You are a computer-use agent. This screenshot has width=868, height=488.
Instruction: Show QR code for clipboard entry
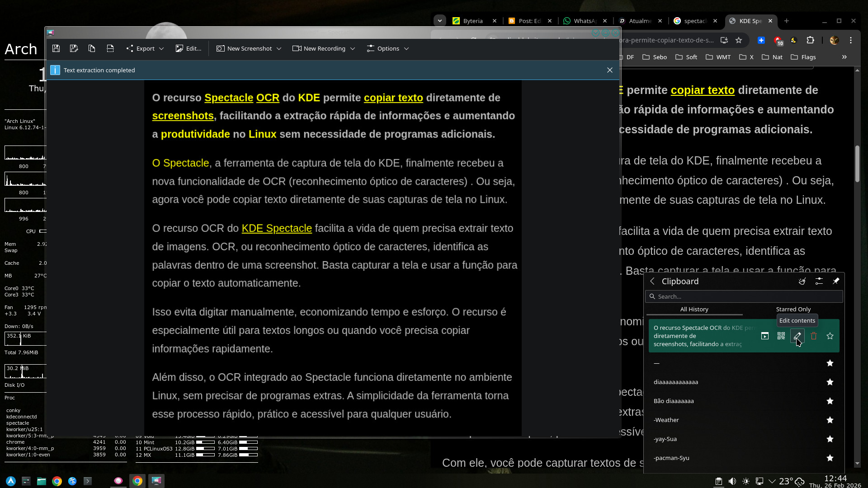click(x=781, y=336)
